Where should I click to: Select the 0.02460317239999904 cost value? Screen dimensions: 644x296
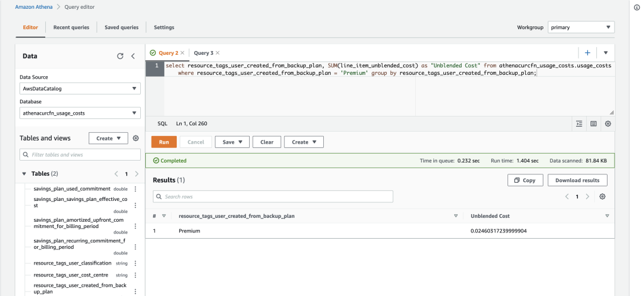(x=499, y=231)
